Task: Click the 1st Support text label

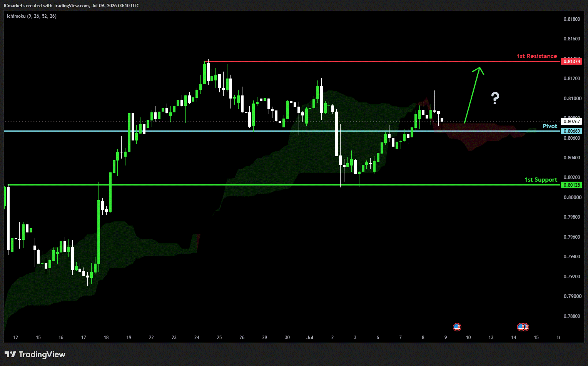Action: click(x=541, y=180)
